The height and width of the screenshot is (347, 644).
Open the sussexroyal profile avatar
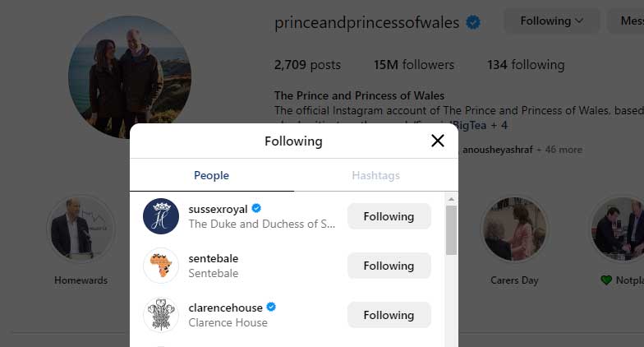pos(161,216)
